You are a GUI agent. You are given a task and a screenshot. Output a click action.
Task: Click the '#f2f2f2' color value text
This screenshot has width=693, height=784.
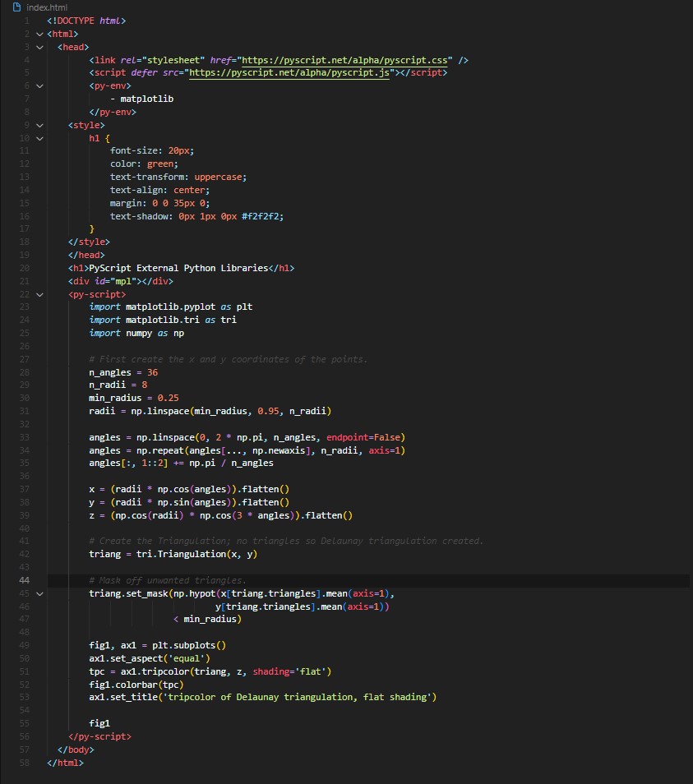[260, 216]
